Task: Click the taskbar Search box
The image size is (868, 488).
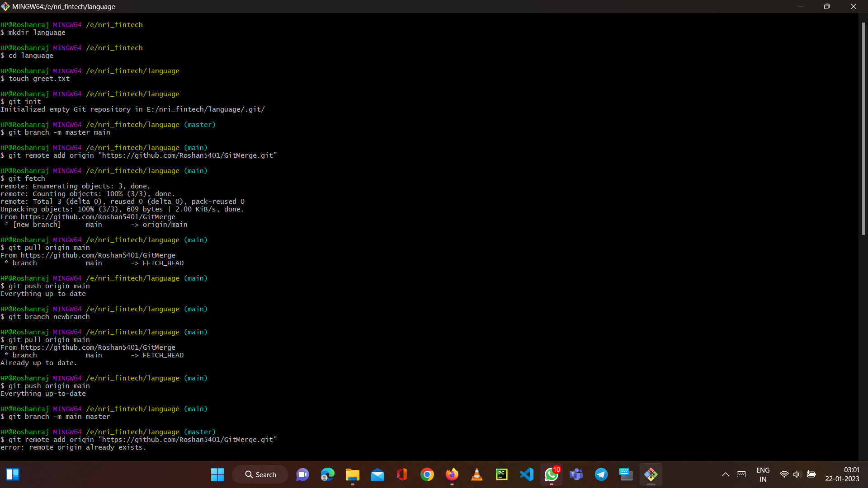Action: [x=260, y=474]
